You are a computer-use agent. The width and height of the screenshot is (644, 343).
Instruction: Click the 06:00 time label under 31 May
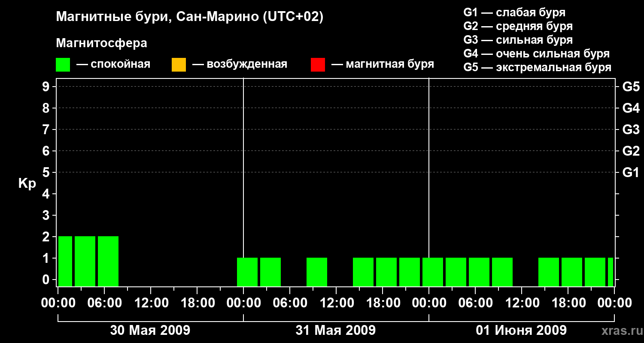290,303
